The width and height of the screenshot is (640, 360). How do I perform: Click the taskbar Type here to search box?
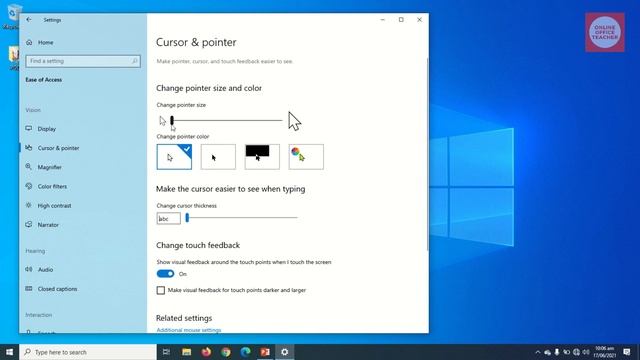click(88, 352)
